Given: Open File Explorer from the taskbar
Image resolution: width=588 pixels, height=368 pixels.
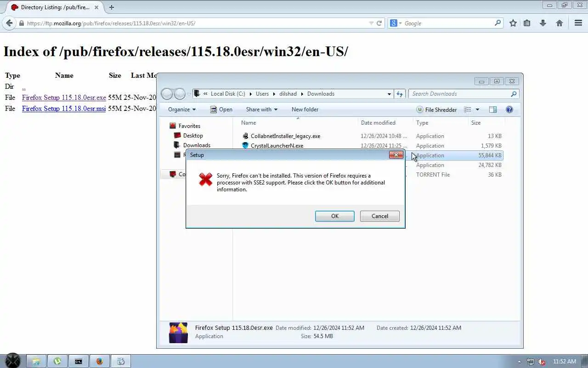Looking at the screenshot, I should (36, 361).
